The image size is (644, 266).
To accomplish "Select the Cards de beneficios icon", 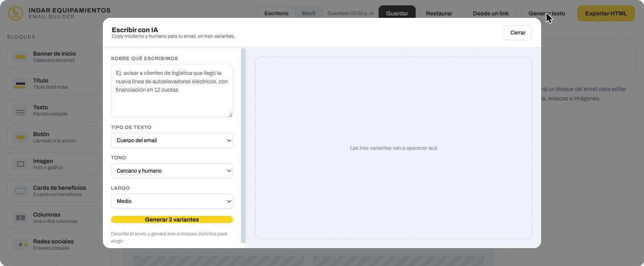I will tap(21, 191).
